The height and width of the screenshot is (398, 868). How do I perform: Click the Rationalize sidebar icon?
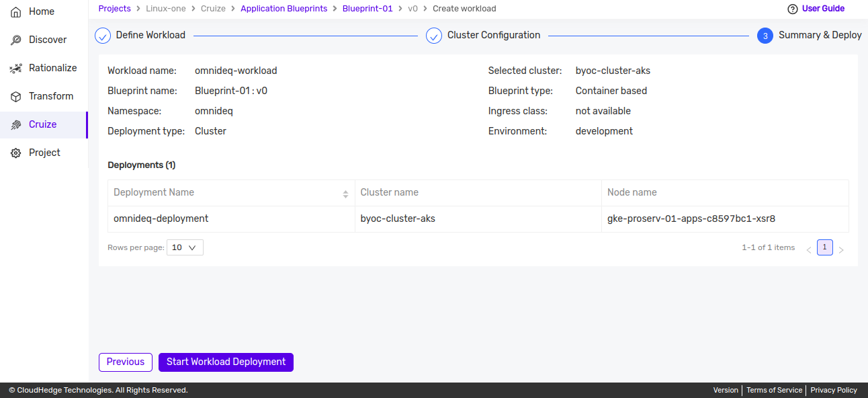tap(16, 69)
